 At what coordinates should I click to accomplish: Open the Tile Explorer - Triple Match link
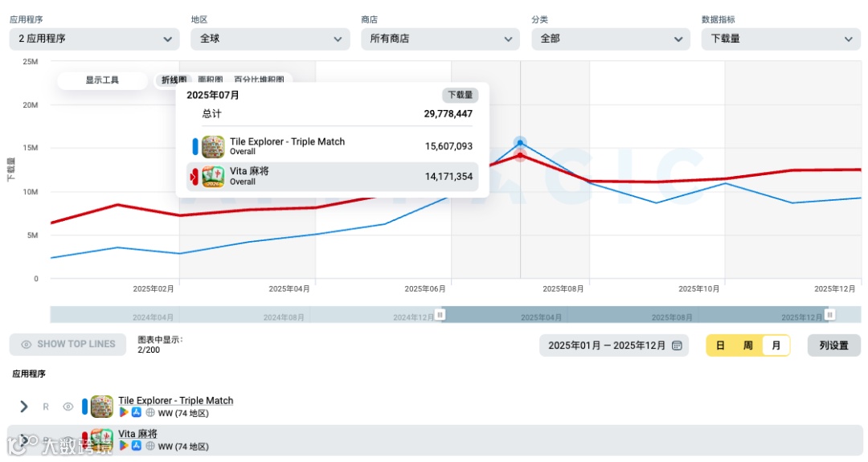(175, 401)
